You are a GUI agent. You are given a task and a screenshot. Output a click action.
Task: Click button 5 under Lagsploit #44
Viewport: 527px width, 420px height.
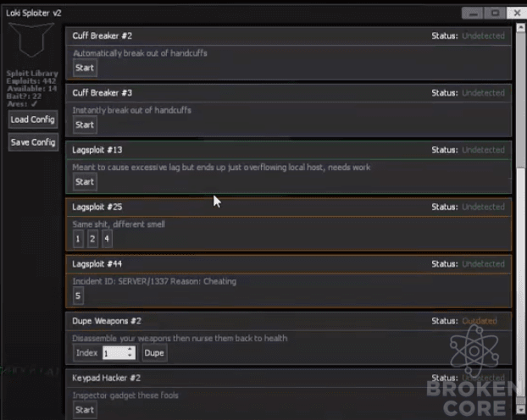78,296
